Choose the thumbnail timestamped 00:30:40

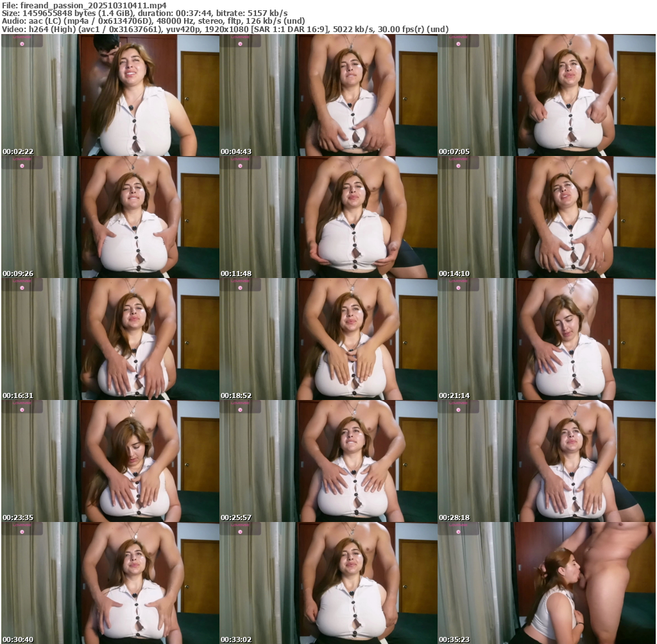coord(110,582)
